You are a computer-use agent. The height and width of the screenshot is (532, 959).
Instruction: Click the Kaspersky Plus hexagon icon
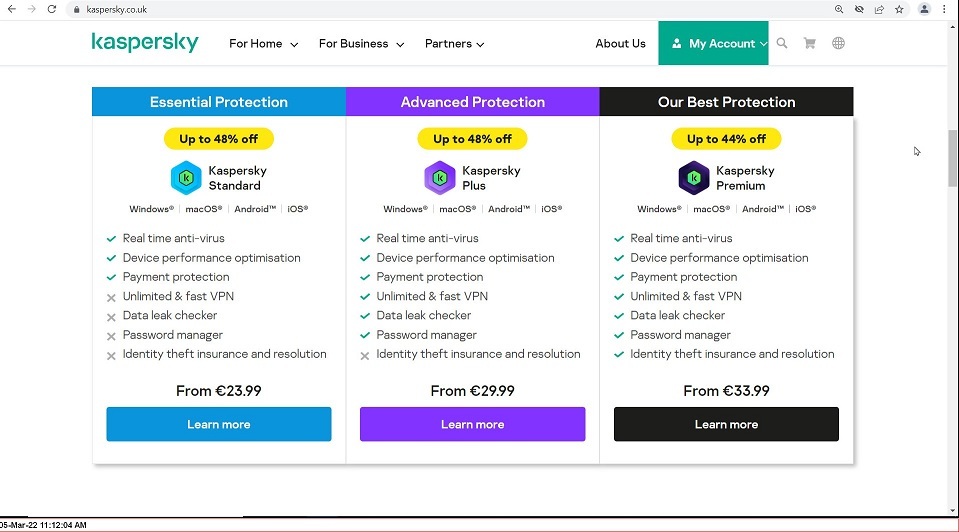(x=440, y=178)
